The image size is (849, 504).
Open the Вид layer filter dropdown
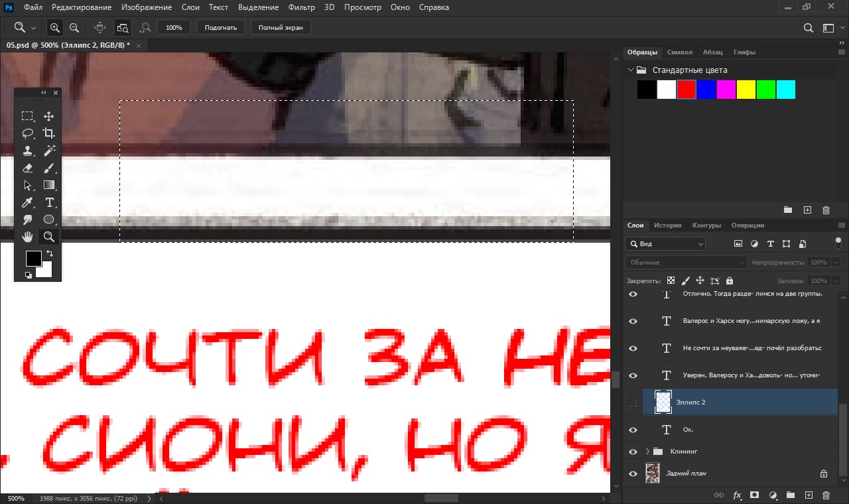coord(665,244)
